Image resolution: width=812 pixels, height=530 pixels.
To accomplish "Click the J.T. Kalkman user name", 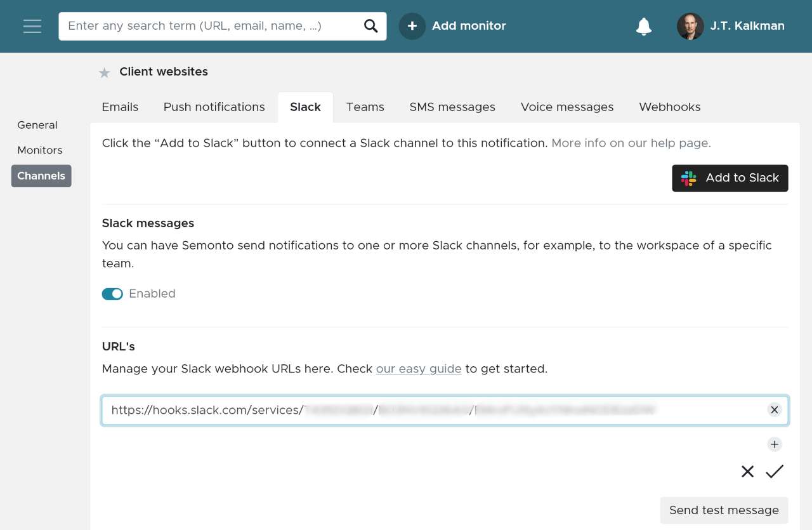I will click(747, 26).
